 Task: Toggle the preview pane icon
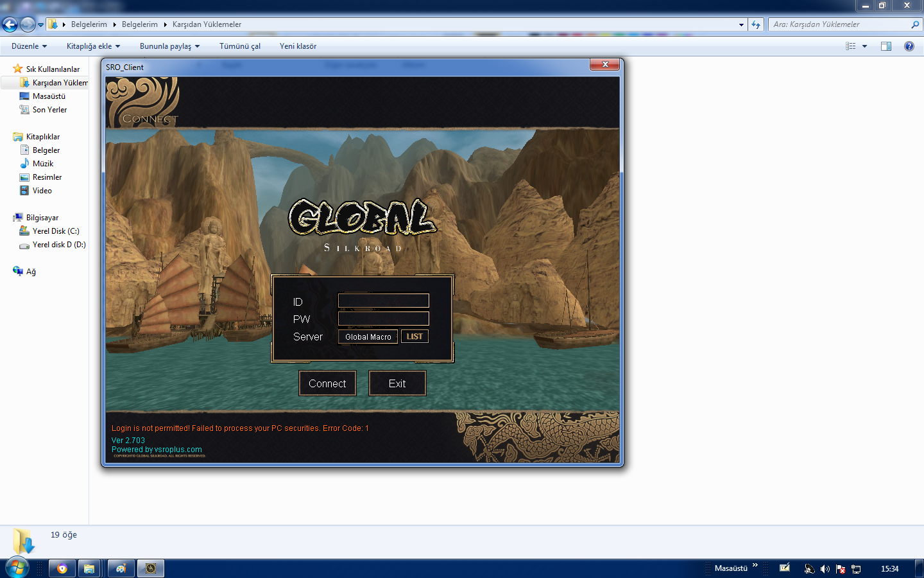coord(886,46)
